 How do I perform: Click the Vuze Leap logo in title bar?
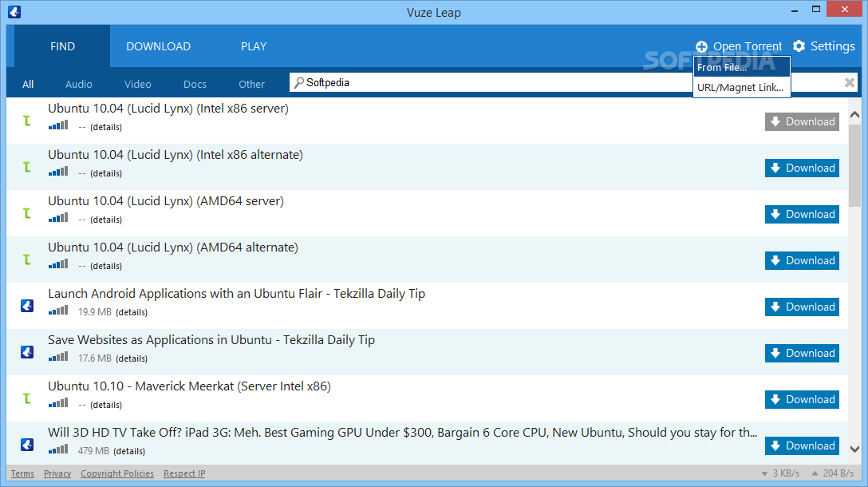pyautogui.click(x=14, y=12)
